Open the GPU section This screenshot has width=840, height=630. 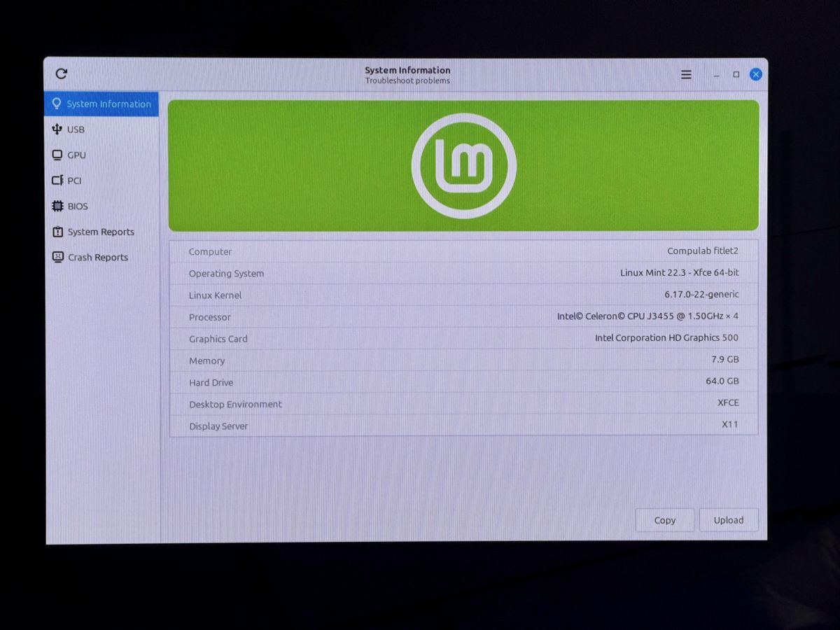(x=101, y=155)
